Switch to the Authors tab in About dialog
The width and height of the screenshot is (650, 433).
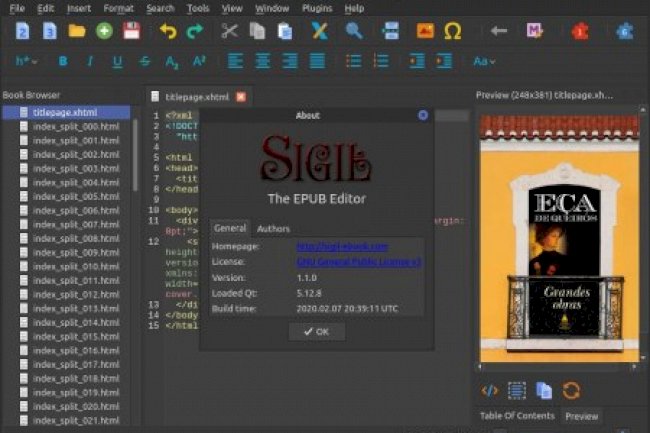[273, 229]
